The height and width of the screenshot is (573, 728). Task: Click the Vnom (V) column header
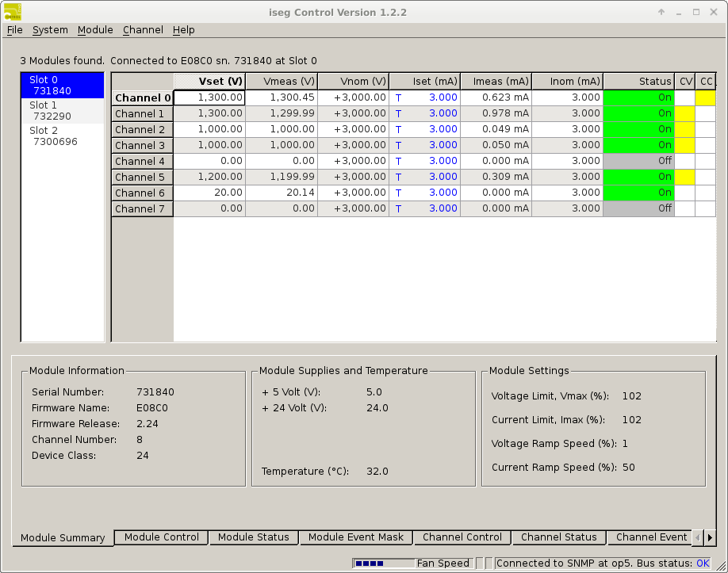[x=354, y=81]
